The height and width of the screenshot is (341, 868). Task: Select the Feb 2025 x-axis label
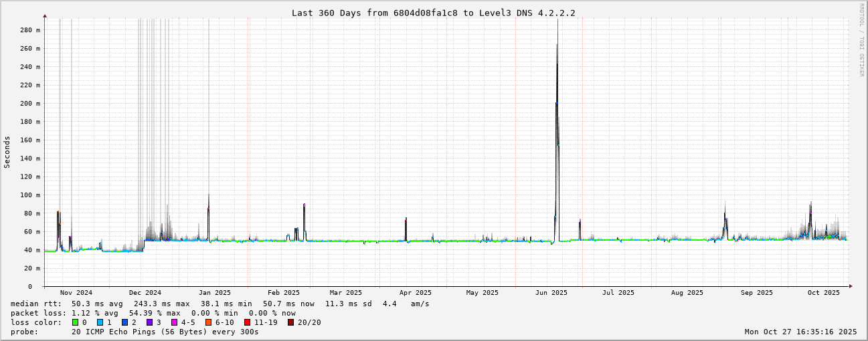(284, 293)
